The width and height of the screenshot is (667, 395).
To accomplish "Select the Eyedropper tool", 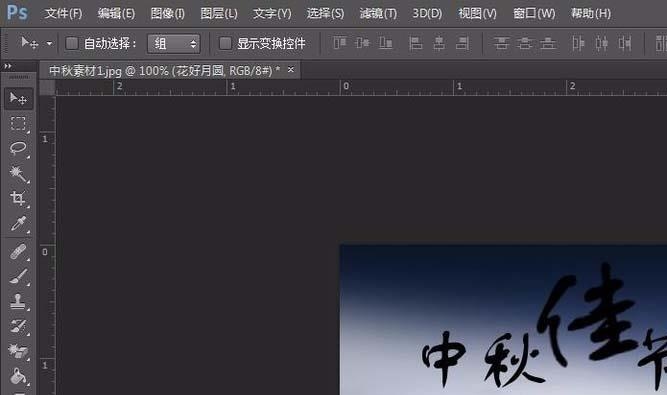I will coord(18,223).
